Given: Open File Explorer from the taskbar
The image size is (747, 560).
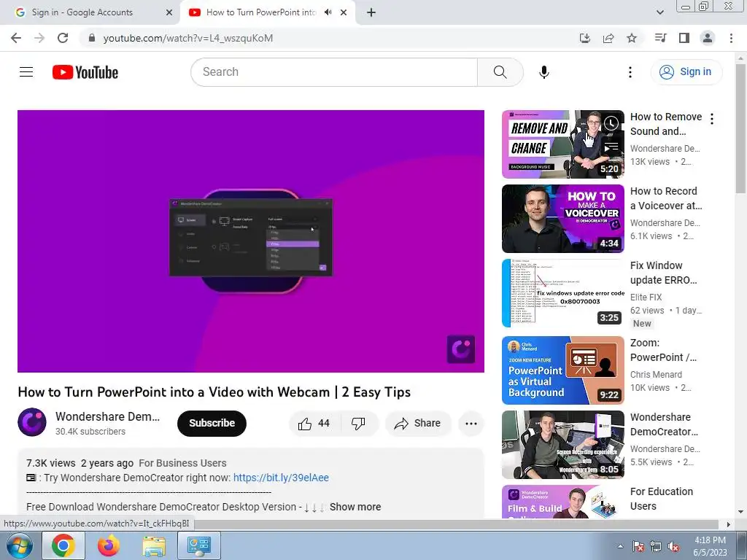Looking at the screenshot, I should pos(154,545).
